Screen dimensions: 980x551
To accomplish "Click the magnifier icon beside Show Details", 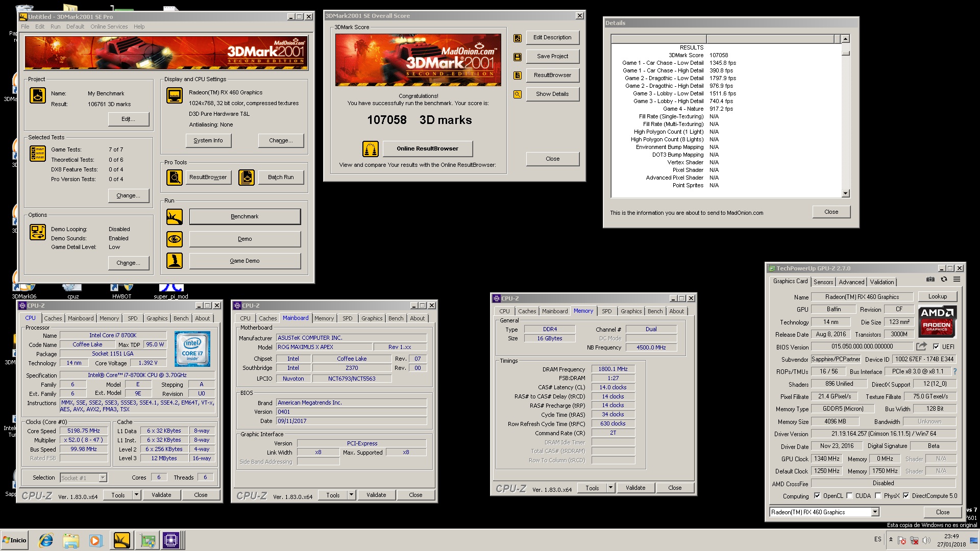I will [518, 94].
